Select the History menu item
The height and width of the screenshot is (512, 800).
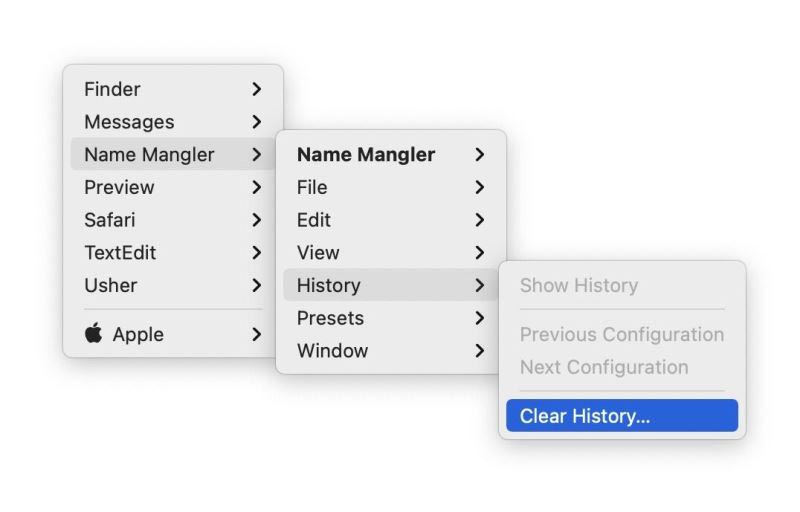(391, 285)
